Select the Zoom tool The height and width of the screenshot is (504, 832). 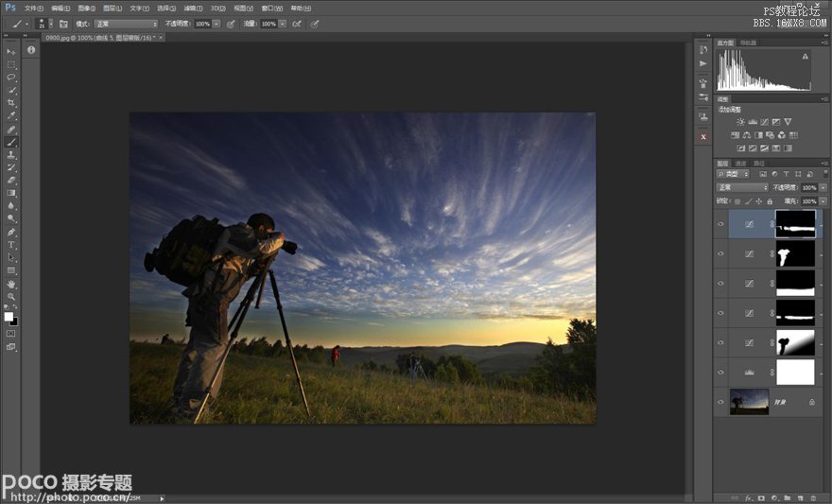pos(10,297)
